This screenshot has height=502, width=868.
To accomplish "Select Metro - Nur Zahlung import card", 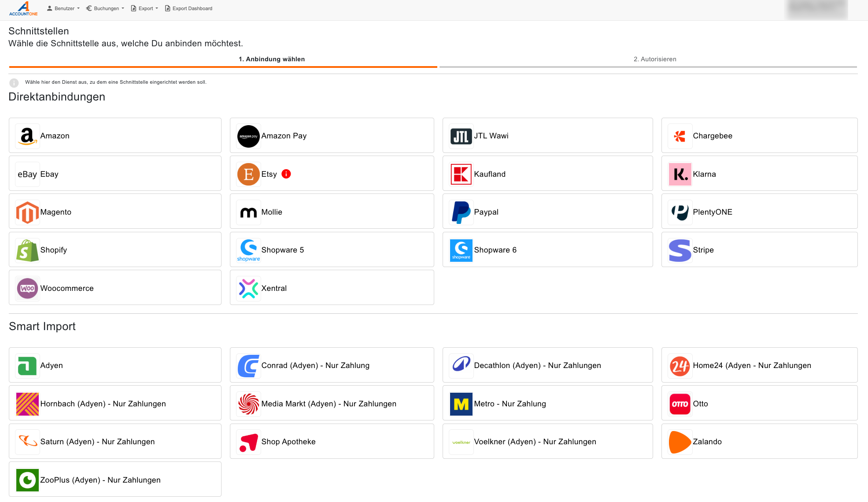I will (547, 404).
